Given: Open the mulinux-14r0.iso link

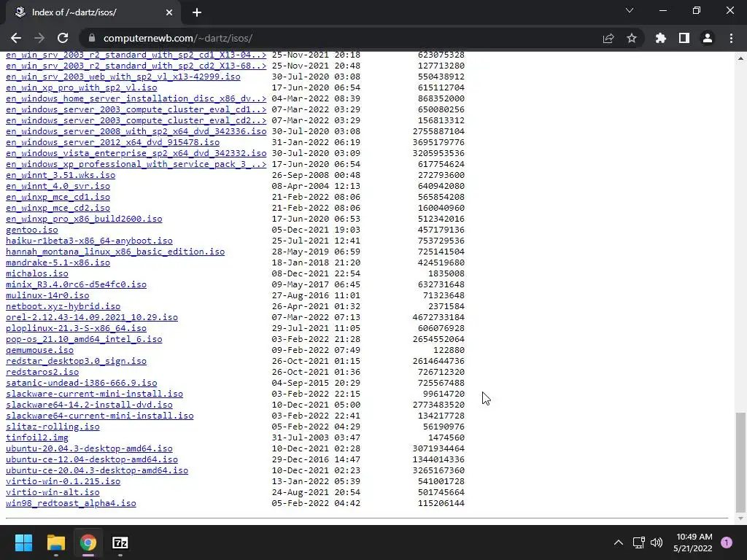Looking at the screenshot, I should click(x=47, y=296).
